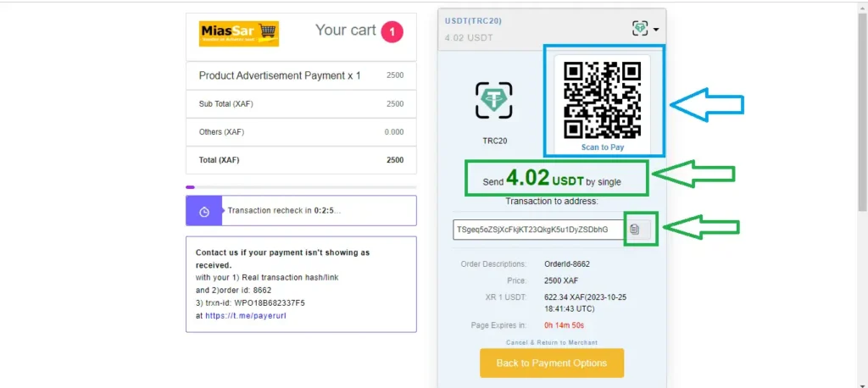The height and width of the screenshot is (388, 868).
Task: Click the MiasSar shopping cart logo
Action: coord(239,33)
